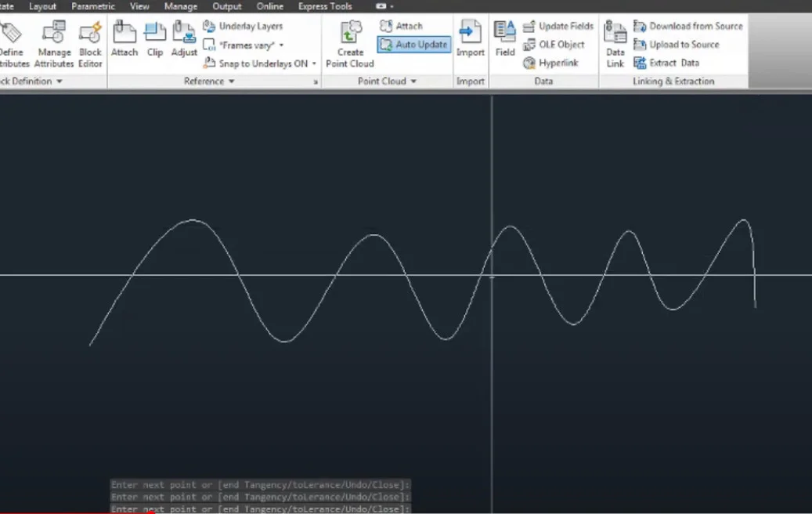The width and height of the screenshot is (812, 514).
Task: Click Create Point Cloud
Action: [349, 44]
